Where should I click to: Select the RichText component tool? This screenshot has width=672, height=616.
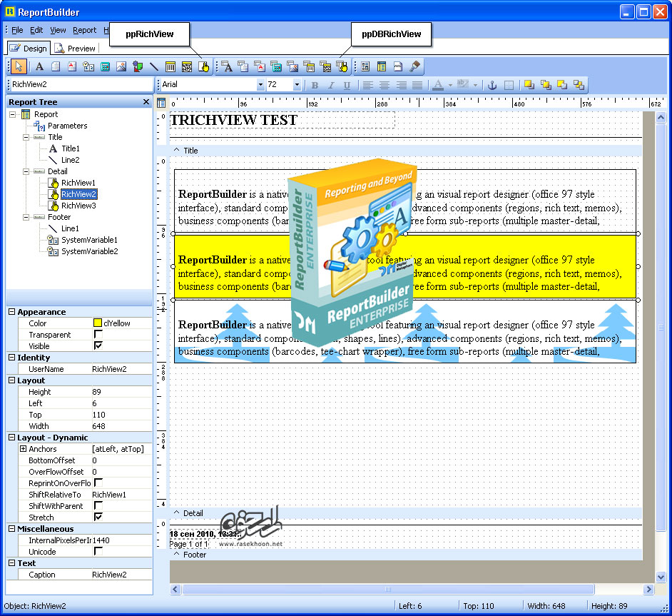(72, 66)
